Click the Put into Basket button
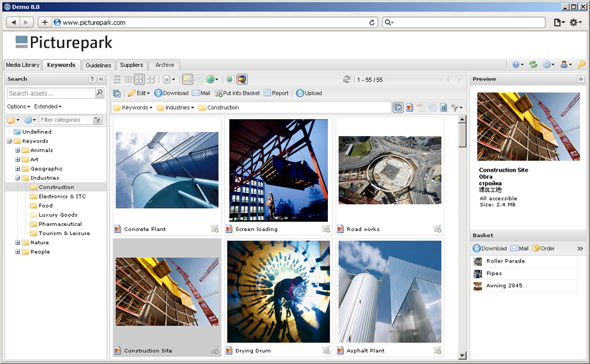 pyautogui.click(x=237, y=93)
